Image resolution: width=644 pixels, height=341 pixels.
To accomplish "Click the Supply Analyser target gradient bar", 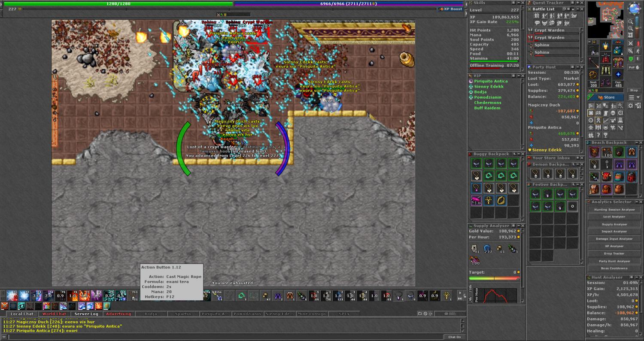I will 494,278.
